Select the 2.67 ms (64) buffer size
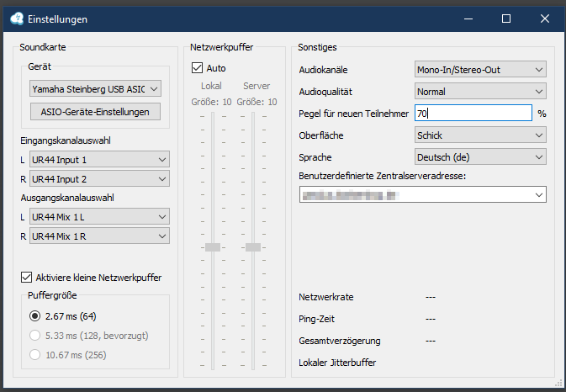566x392 pixels. [34, 316]
